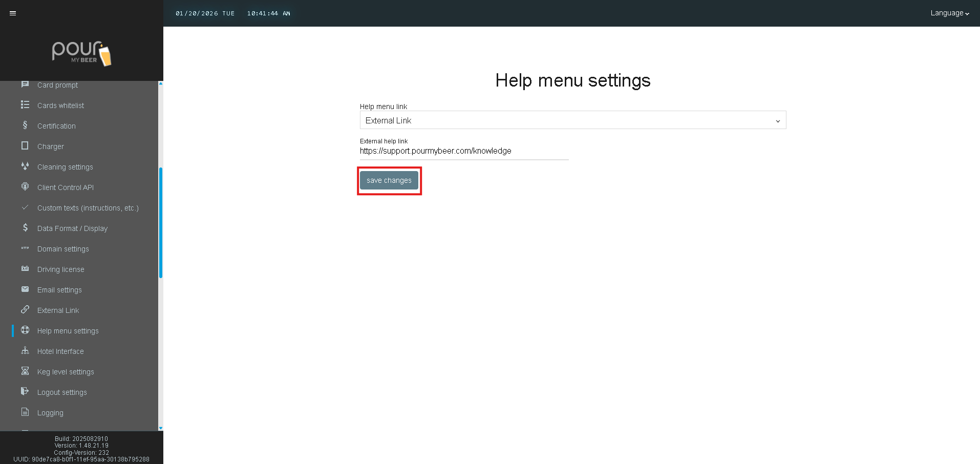Go to Data Format / Display
The width and height of the screenshot is (980, 464).
pyautogui.click(x=72, y=228)
